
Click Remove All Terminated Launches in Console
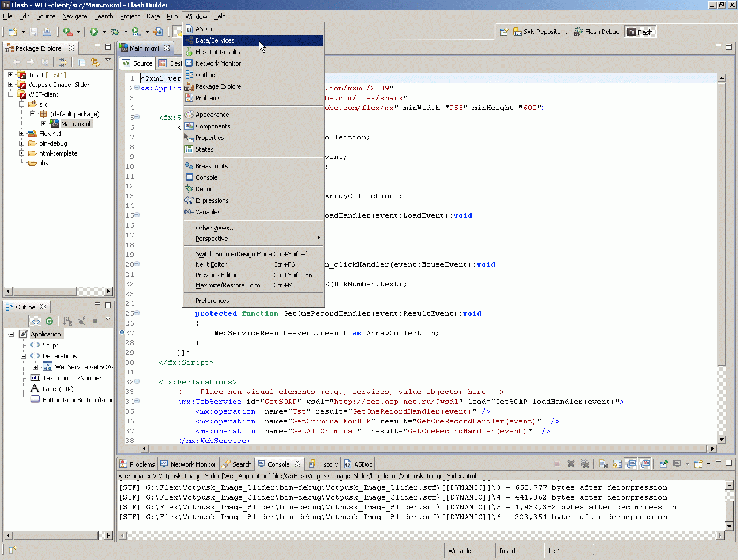(585, 464)
